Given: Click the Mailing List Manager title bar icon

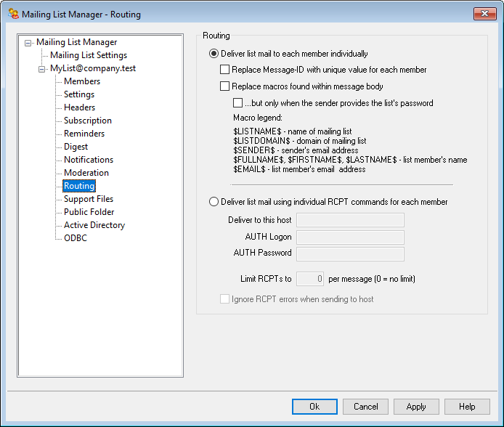Looking at the screenshot, I should (13, 14).
